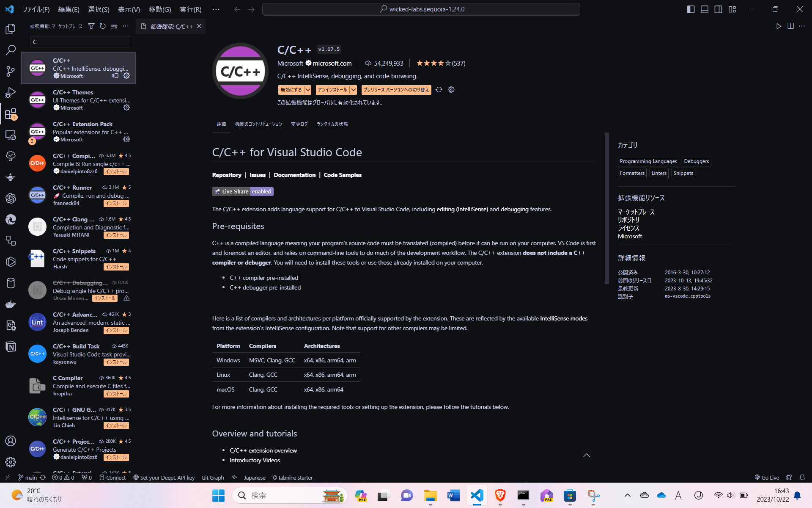This screenshot has height=508, width=812.
Task: Open the Source Control view
Action: (11, 71)
